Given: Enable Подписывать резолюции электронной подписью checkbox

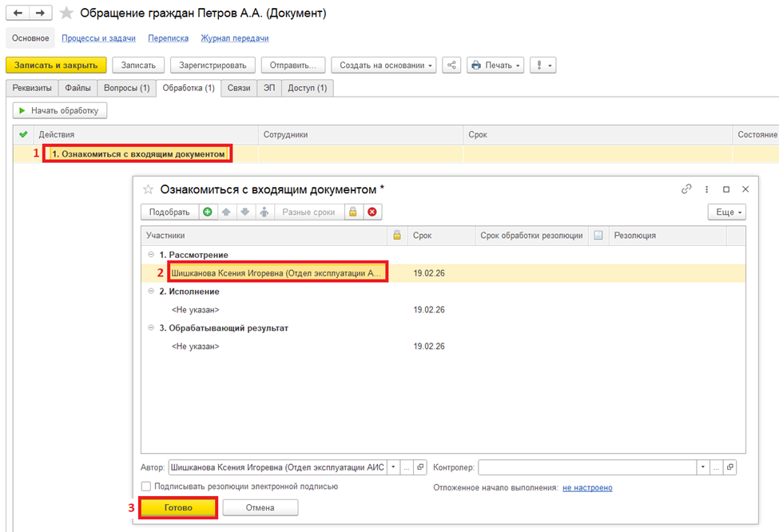Looking at the screenshot, I should pyautogui.click(x=146, y=486).
